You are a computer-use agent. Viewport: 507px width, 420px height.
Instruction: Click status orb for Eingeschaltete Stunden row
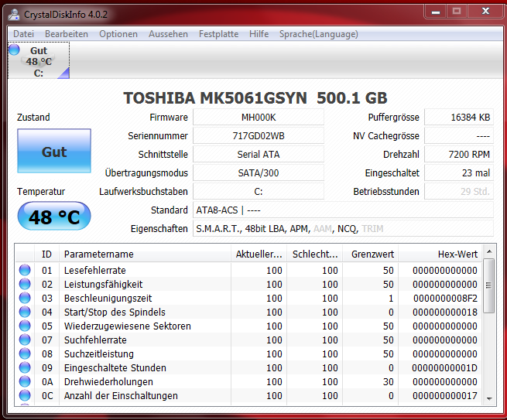point(25,367)
